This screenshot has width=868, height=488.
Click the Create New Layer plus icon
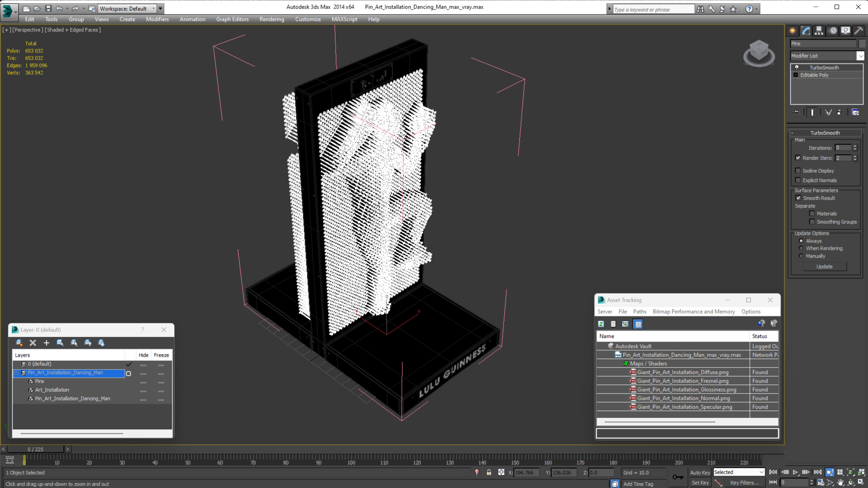pyautogui.click(x=46, y=343)
